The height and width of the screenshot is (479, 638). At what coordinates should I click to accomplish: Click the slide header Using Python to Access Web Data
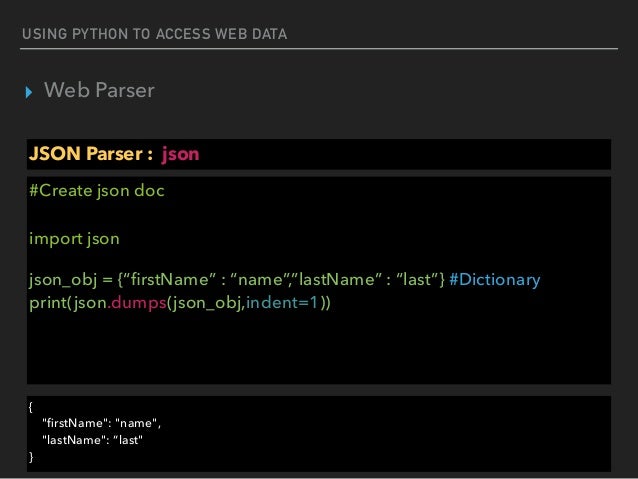pos(155,34)
